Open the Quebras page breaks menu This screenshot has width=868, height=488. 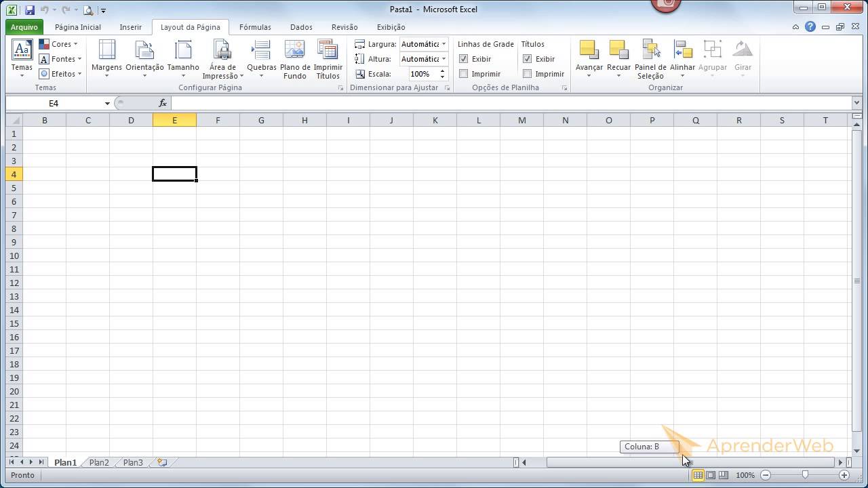click(x=261, y=58)
